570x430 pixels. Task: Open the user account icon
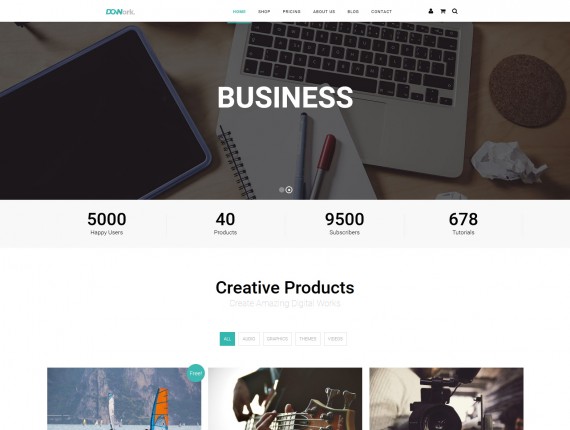click(x=431, y=11)
